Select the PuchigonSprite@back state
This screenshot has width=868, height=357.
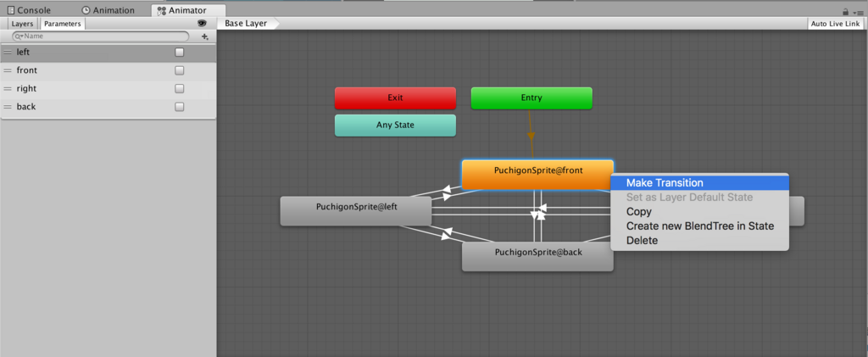click(x=537, y=256)
